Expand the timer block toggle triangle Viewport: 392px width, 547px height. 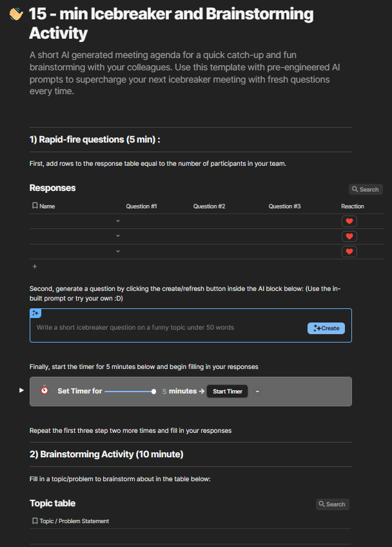pos(21,390)
